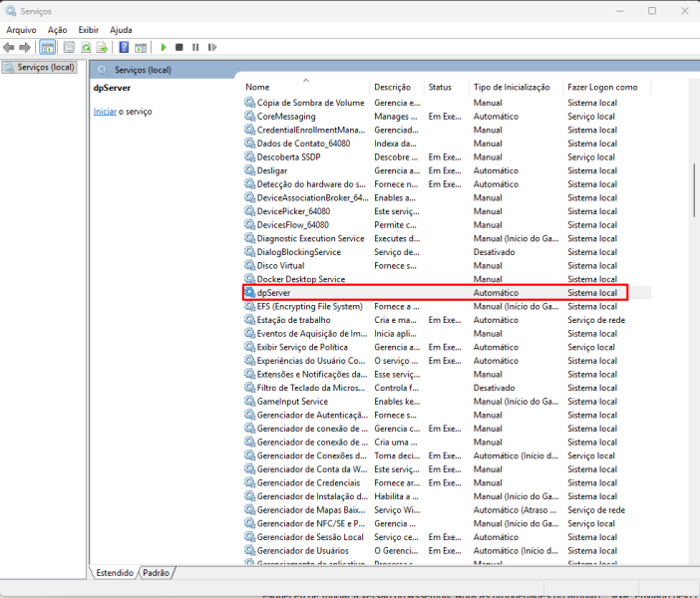Select Gerenciador de Sessão Local service
Viewport: 700px width, 598px height.
447,537
